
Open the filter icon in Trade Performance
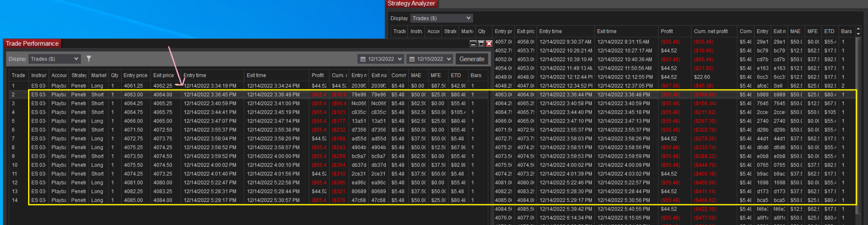point(89,59)
